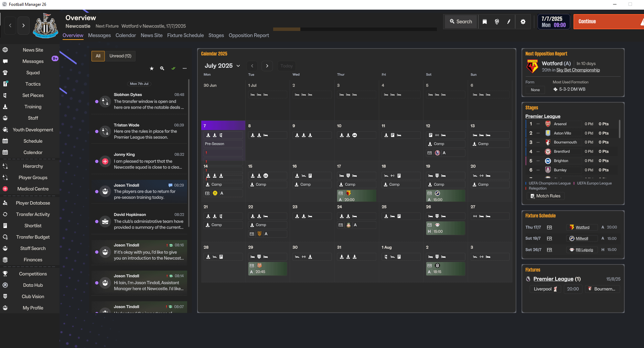Image resolution: width=644 pixels, height=348 pixels.
Task: Click the Newcastle club crest
Action: 45,26
